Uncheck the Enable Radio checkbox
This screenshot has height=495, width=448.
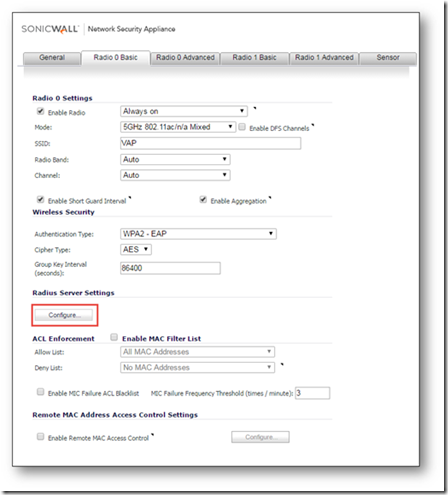tap(40, 111)
